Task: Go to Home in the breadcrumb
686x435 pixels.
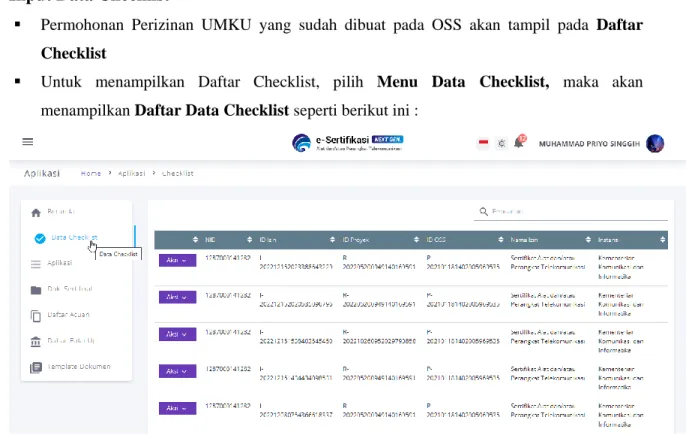Action: [x=91, y=173]
